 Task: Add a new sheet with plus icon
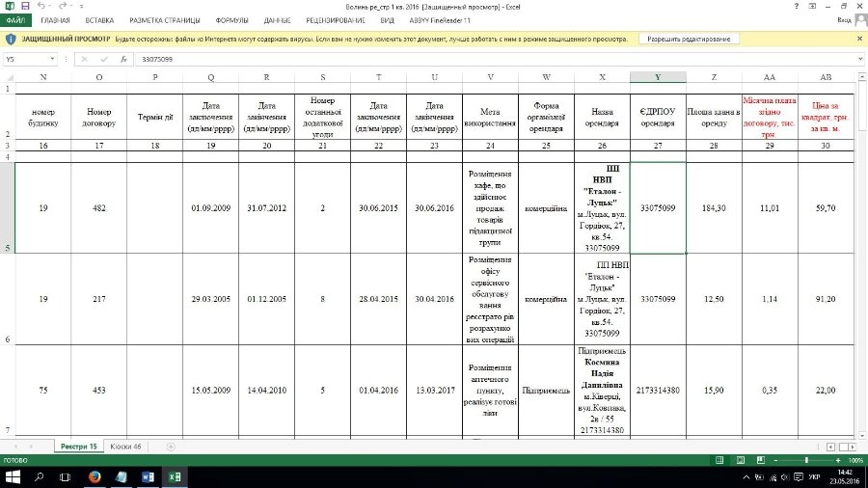(x=171, y=447)
